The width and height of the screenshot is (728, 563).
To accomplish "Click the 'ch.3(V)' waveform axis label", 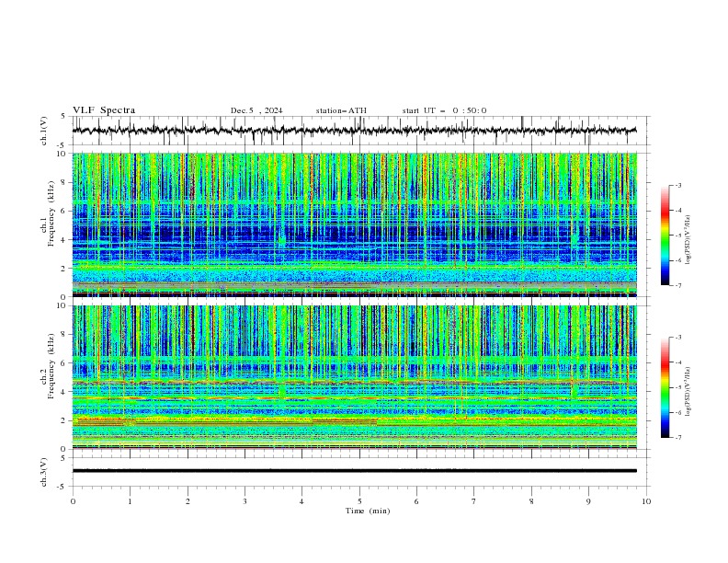I will click(44, 472).
